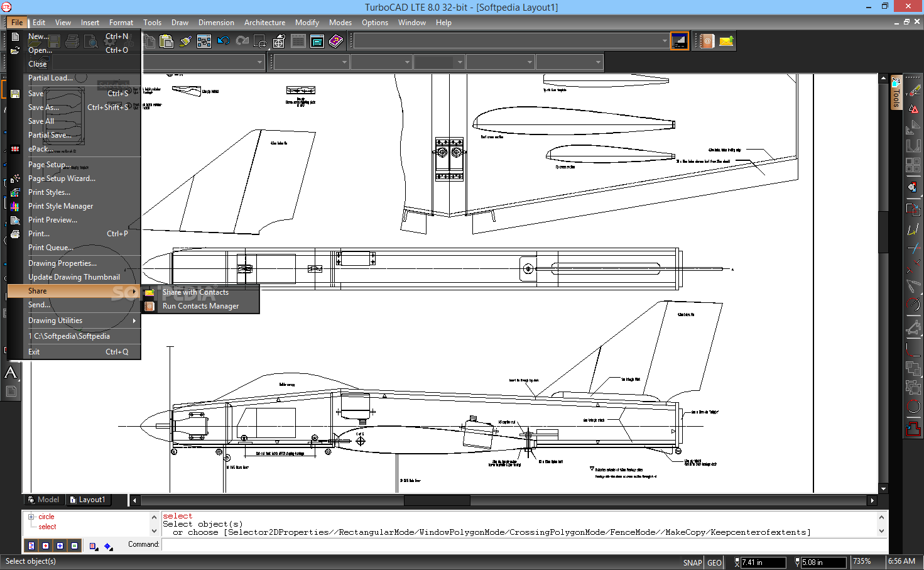Click the crosshair-box toolbar icon
This screenshot has width=924, height=570.
coord(280,41)
